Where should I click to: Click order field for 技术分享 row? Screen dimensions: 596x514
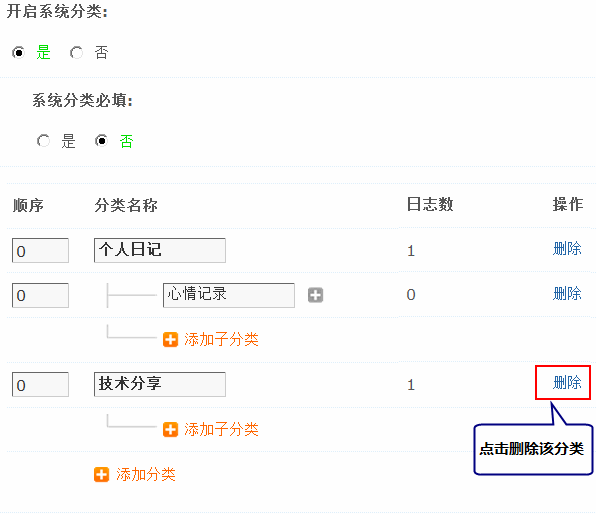pos(40,384)
